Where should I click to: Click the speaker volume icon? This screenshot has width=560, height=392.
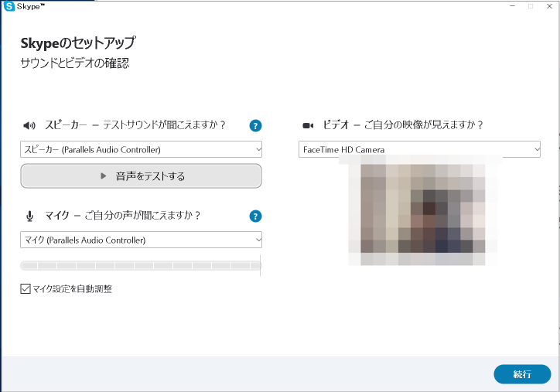pos(29,125)
